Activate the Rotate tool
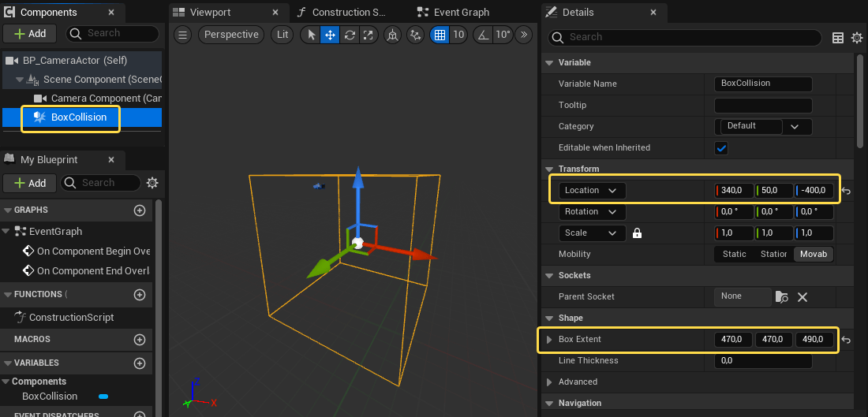Image resolution: width=868 pixels, height=417 pixels. pos(350,35)
